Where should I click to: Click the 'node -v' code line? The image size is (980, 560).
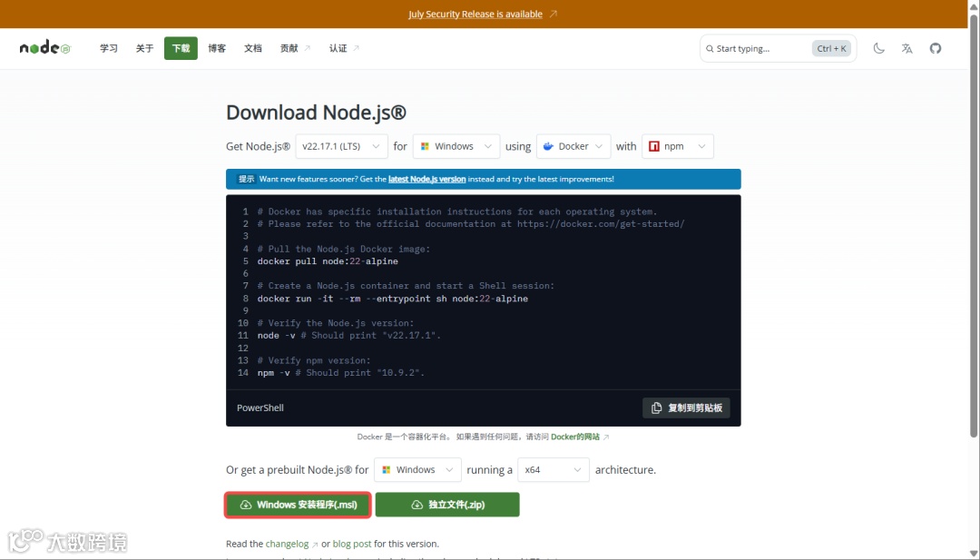(x=348, y=336)
